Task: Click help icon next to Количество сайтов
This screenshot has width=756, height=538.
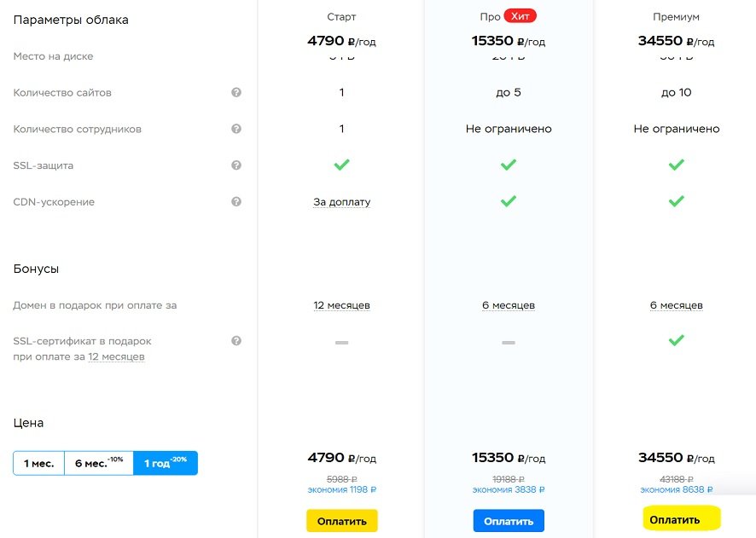Action: (236, 92)
